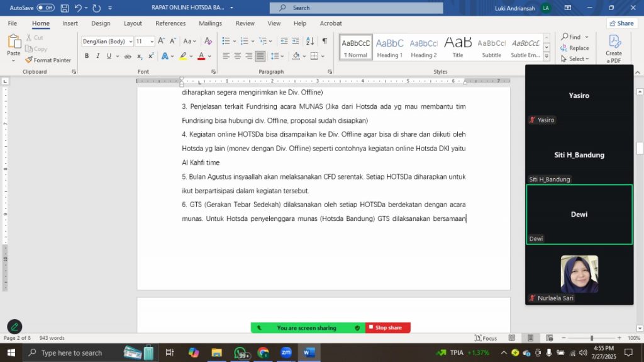
Task: Open the Layout ribbon tab
Action: [133, 23]
